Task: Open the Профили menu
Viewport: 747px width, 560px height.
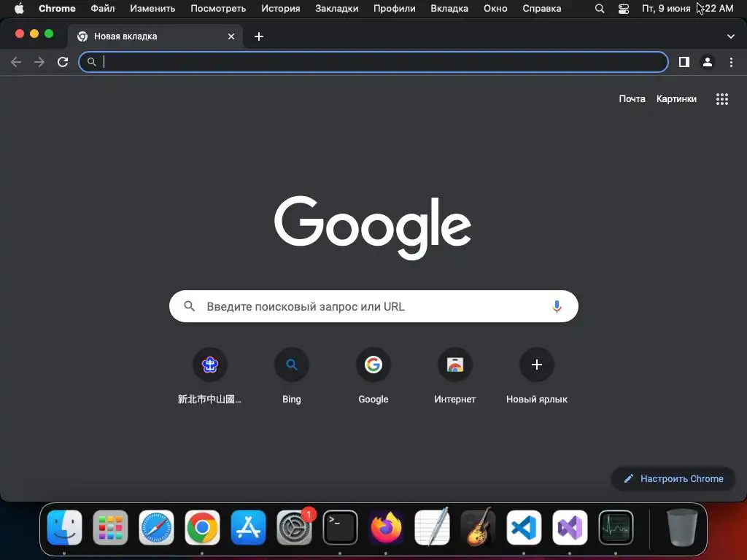Action: click(x=395, y=9)
